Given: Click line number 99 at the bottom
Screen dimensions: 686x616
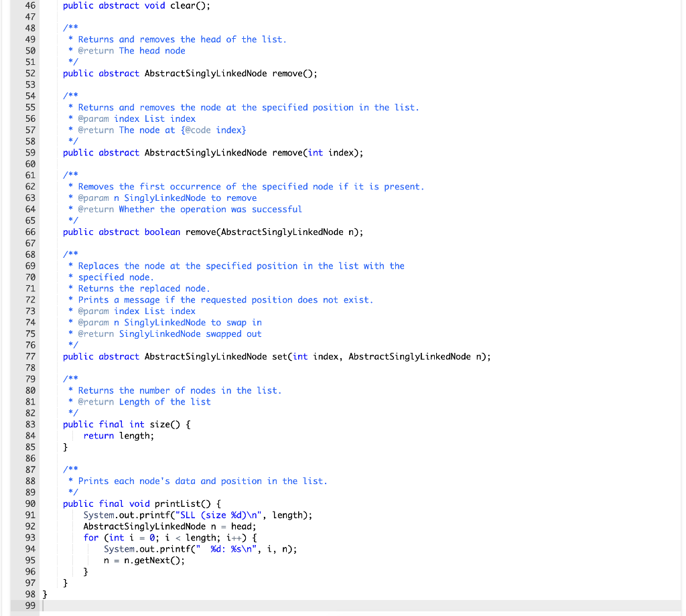Looking at the screenshot, I should 30,605.
